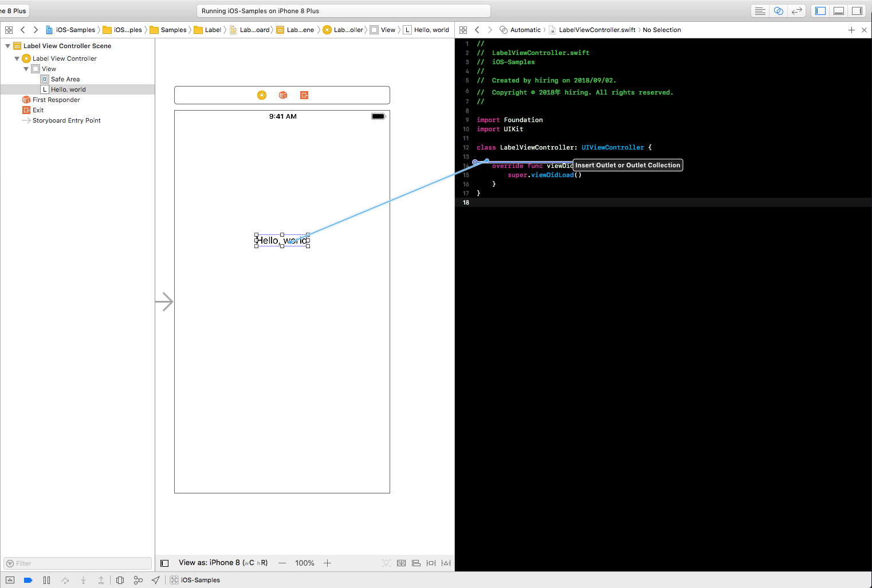Click the Step out button

pyautogui.click(x=101, y=580)
